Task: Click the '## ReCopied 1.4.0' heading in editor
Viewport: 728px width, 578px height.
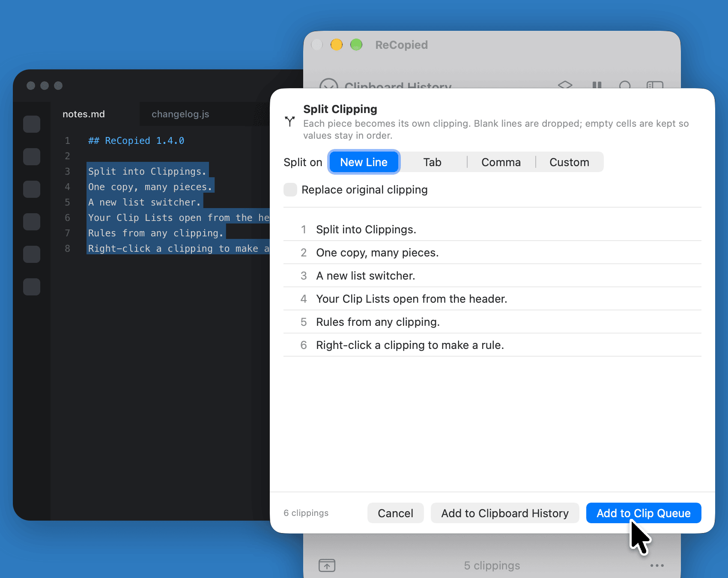Action: click(136, 140)
